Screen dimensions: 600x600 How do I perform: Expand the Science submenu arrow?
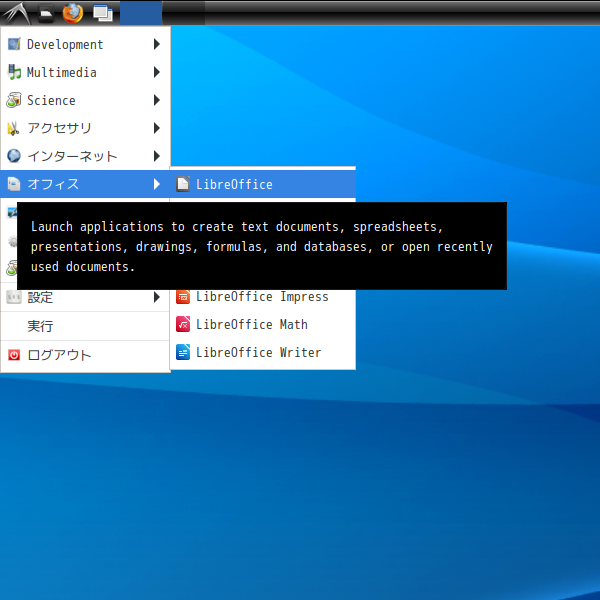click(x=157, y=100)
